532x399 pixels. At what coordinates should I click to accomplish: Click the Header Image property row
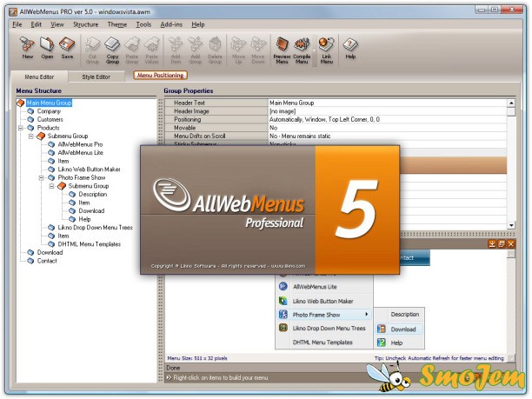(x=336, y=111)
